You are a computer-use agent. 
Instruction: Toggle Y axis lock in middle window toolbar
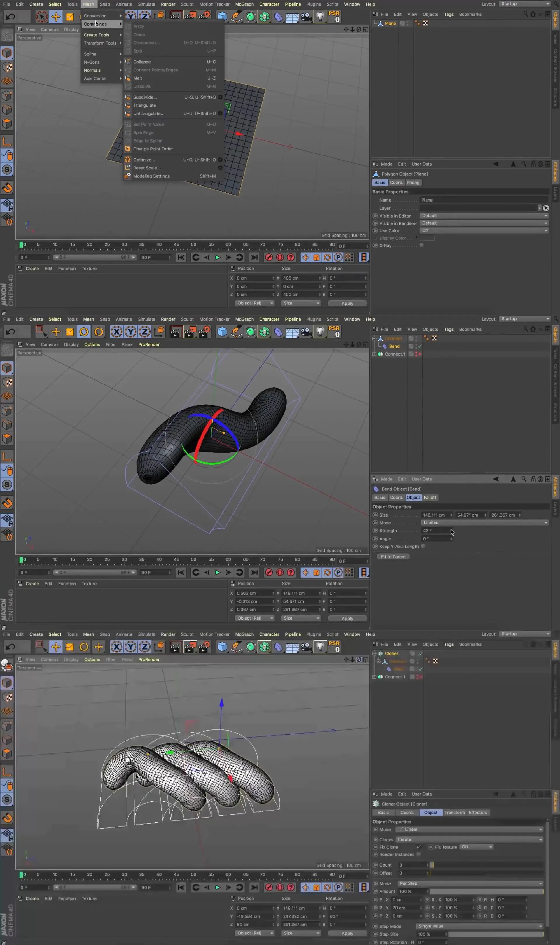[x=131, y=332]
